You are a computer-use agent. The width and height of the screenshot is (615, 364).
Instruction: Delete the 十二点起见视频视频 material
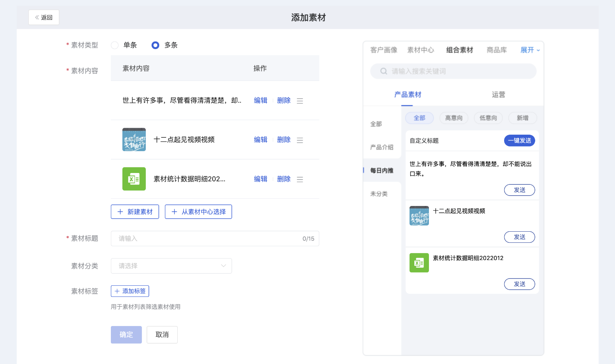click(x=284, y=140)
